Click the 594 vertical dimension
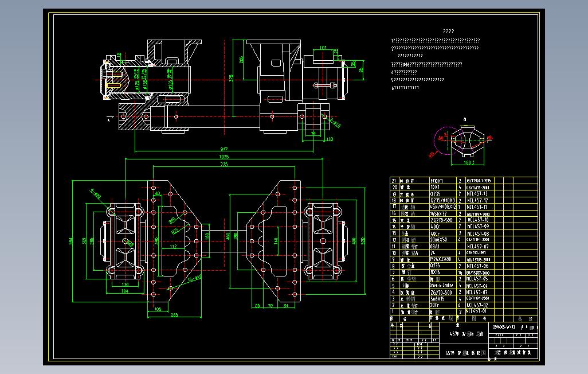This screenshot has height=374, width=588. pos(70,241)
